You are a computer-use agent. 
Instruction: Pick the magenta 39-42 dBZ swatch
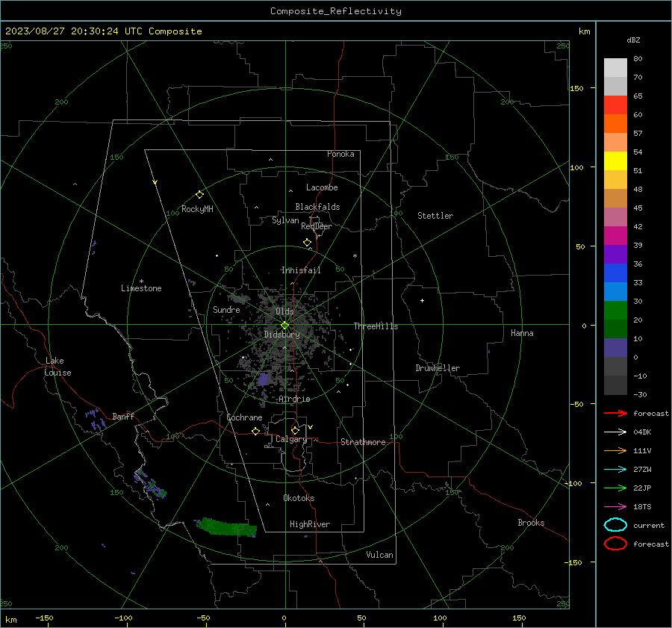(615, 236)
